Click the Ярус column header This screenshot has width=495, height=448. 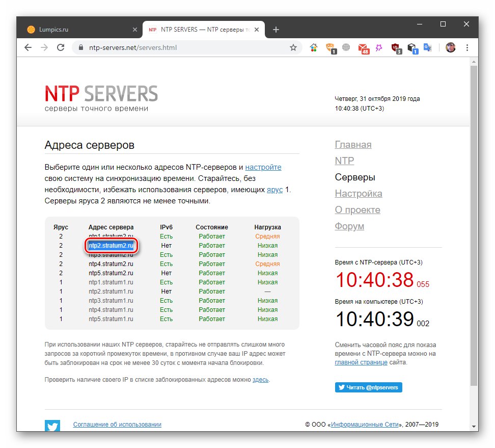[x=61, y=227]
